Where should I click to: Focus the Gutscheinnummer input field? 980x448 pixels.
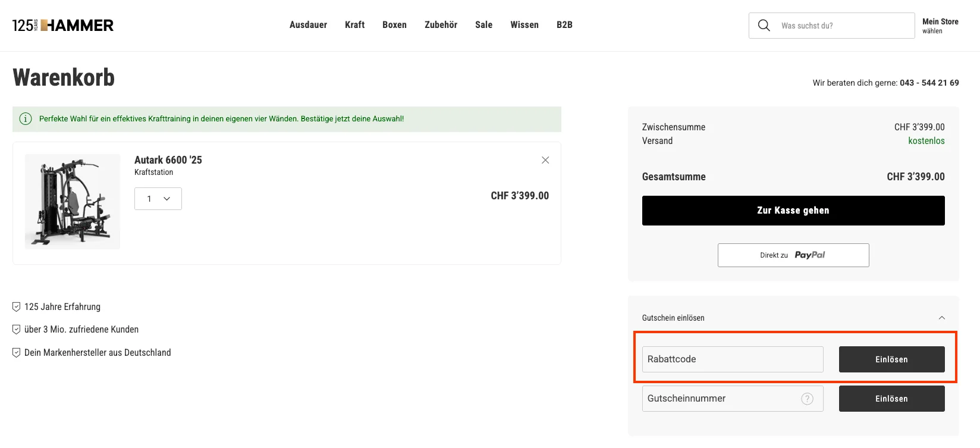click(x=733, y=399)
